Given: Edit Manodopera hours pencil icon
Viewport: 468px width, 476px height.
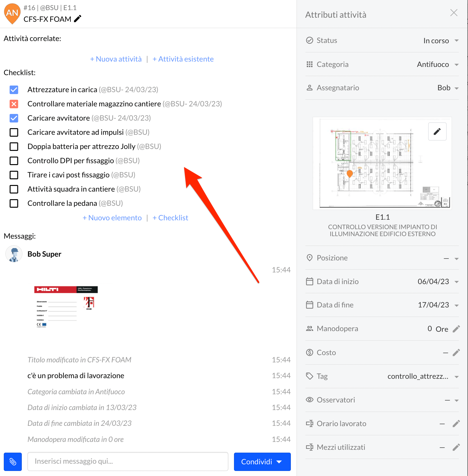Looking at the screenshot, I should click(x=456, y=329).
